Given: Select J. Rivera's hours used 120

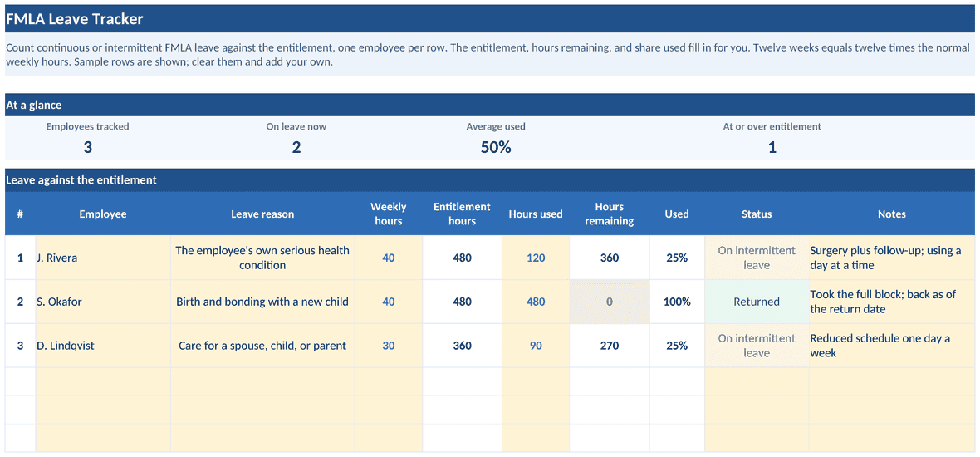Looking at the screenshot, I should coord(536,258).
